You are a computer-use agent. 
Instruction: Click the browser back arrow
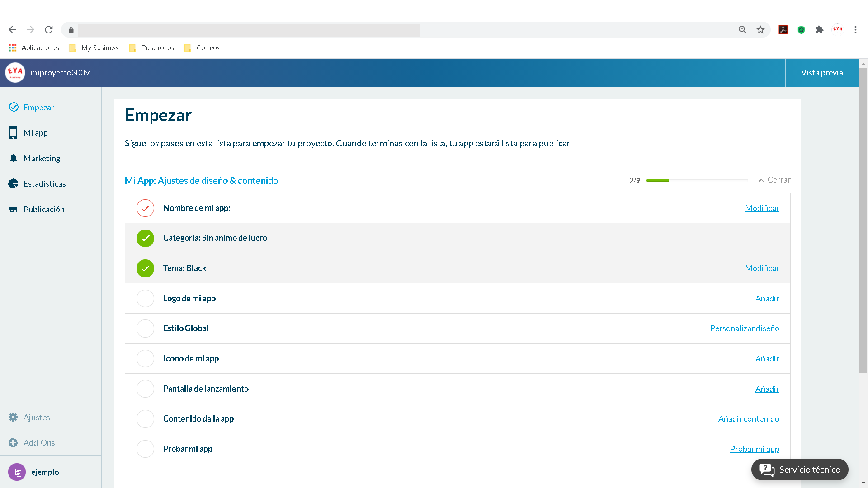tap(12, 30)
